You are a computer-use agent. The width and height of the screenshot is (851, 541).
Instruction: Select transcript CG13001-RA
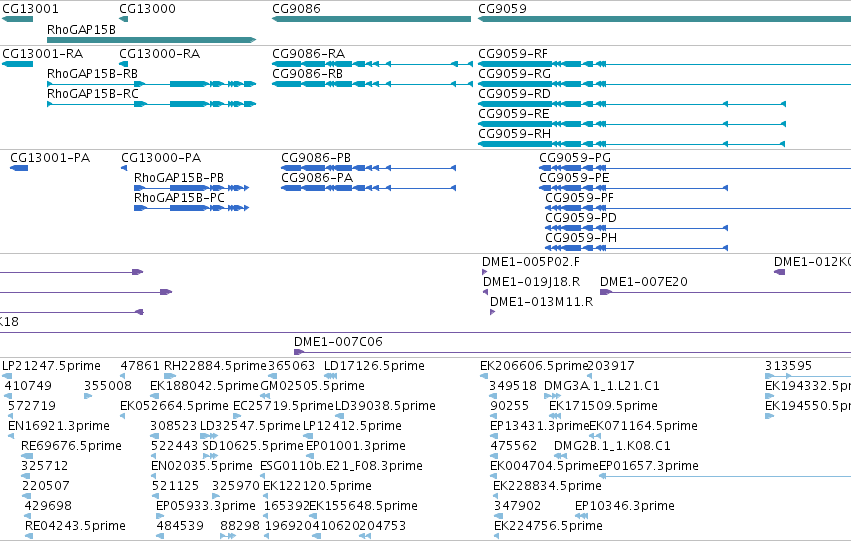coord(42,54)
